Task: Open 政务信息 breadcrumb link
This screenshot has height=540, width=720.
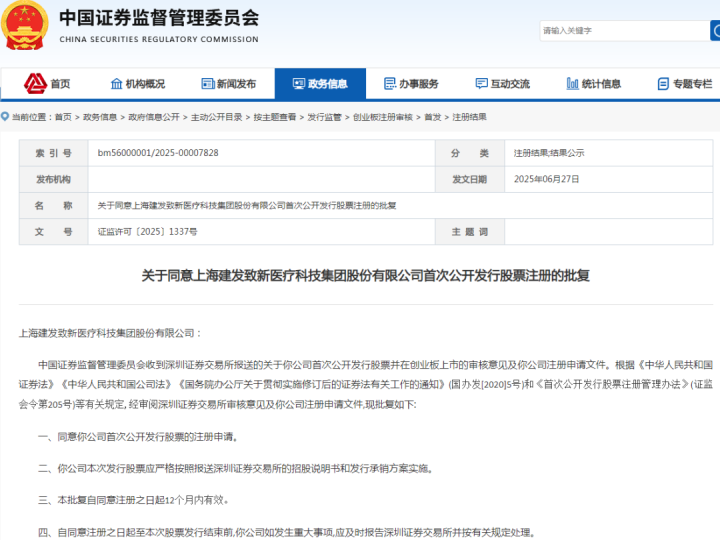Action: coord(100,117)
